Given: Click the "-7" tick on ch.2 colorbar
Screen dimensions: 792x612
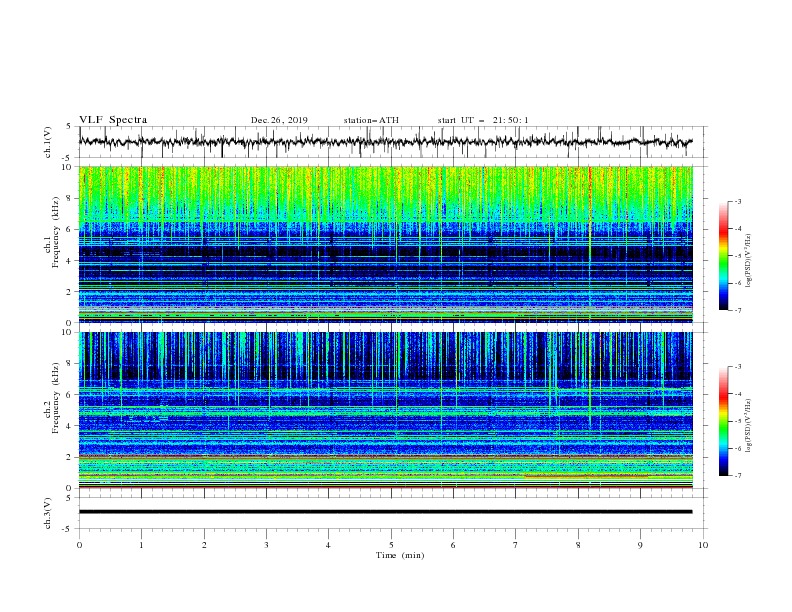Looking at the screenshot, I should [x=737, y=475].
